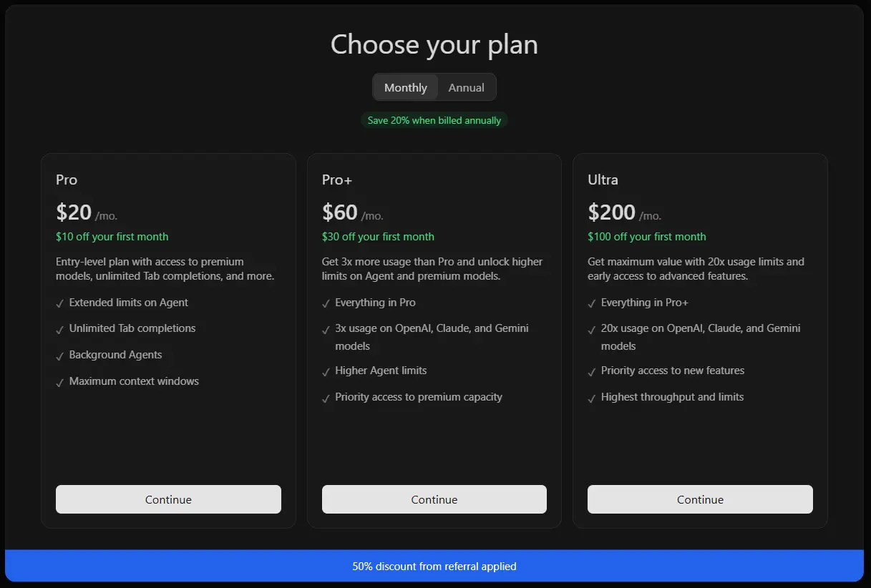Continue with the Pro+ plan
Image resolution: width=871 pixels, height=588 pixels.
click(x=434, y=499)
